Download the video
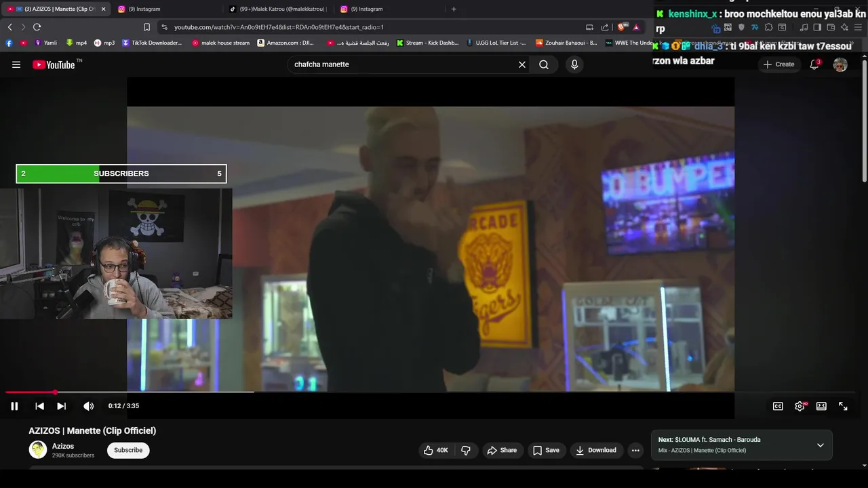The image size is (868, 488). (x=596, y=450)
